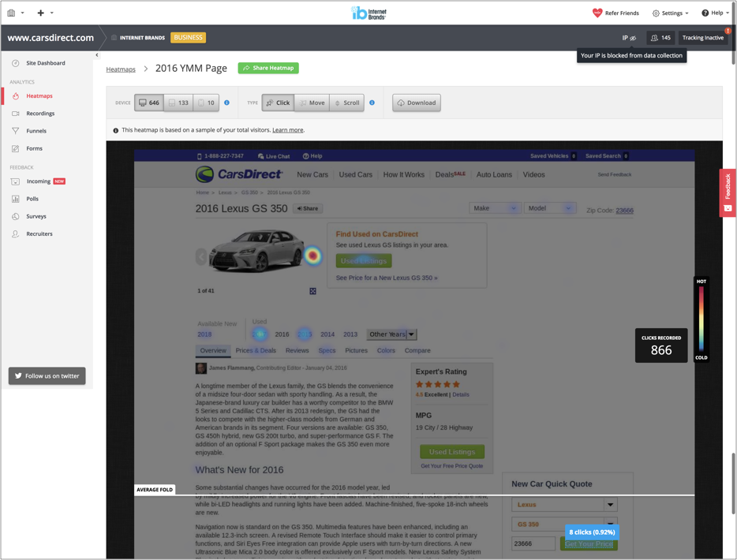Switch heatmap to desktop device view
The image size is (737, 560).
149,103
